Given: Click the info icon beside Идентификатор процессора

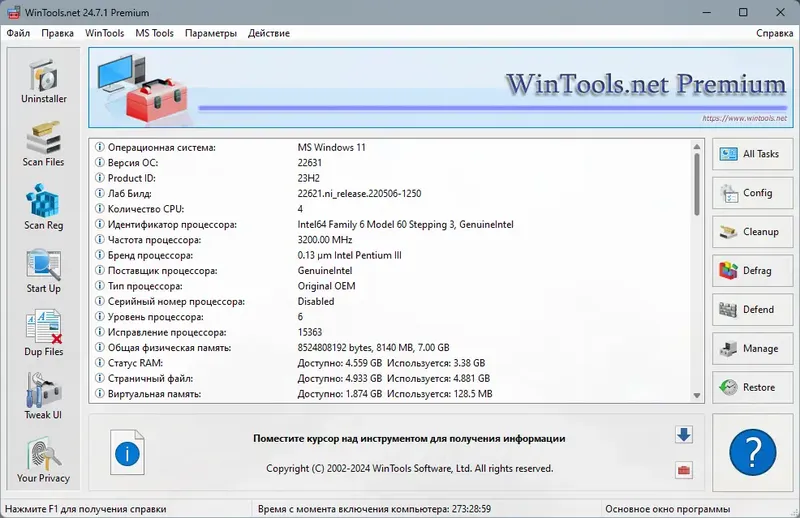Looking at the screenshot, I should click(x=99, y=224).
